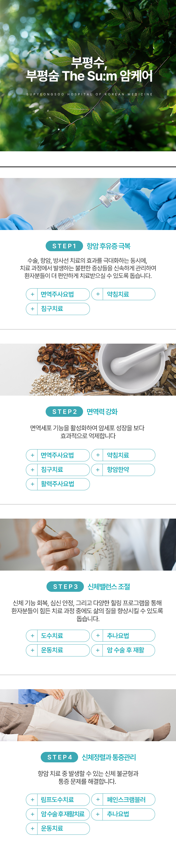Expand 약침치료 under STEP2
The image size is (176, 868).
click(123, 455)
